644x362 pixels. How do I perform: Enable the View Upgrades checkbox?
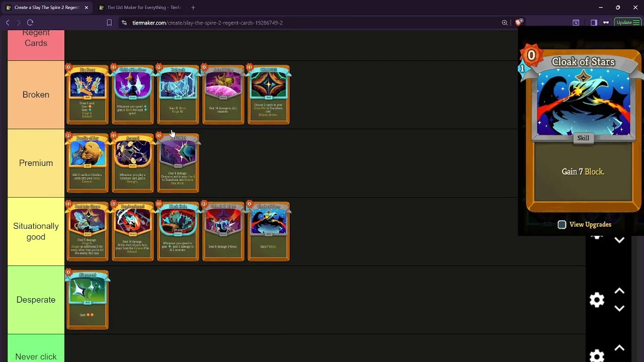pos(562,225)
